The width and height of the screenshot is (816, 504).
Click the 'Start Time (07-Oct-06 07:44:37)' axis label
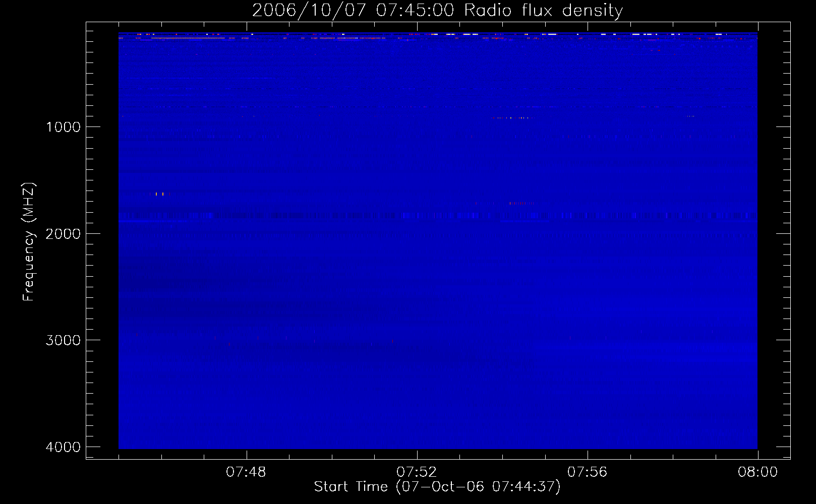click(x=437, y=486)
